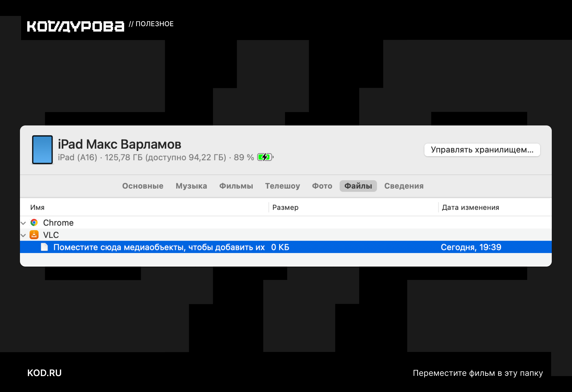Screen dimensions: 572x392
Task: Select the VLC app row label
Action: 51,235
